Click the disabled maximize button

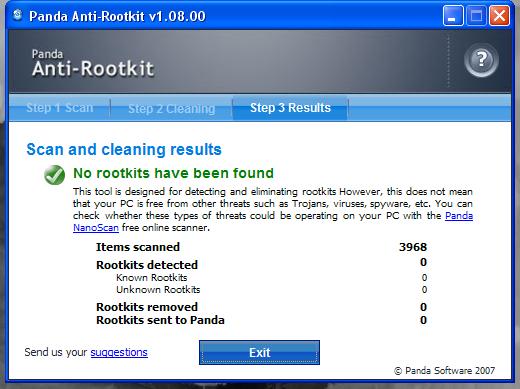pos(476,15)
